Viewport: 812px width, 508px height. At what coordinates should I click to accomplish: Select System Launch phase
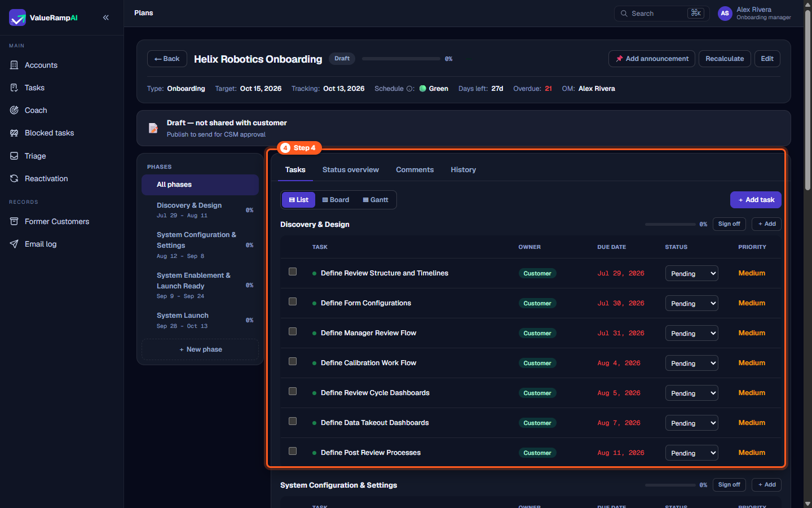pos(200,320)
